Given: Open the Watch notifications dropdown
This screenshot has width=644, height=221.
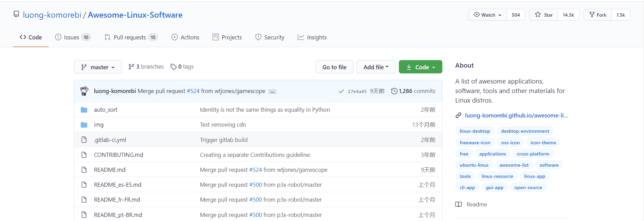Looking at the screenshot, I should [487, 15].
